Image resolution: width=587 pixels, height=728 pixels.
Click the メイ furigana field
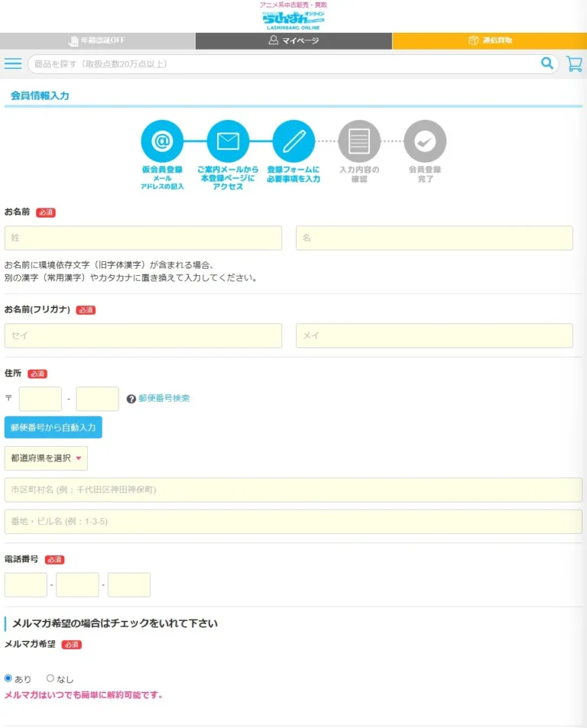pos(434,335)
